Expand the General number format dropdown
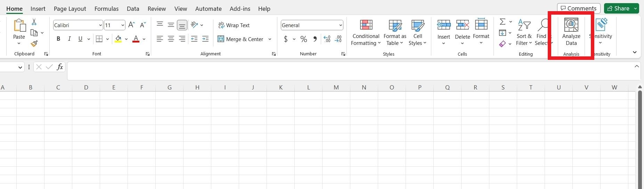 point(340,25)
